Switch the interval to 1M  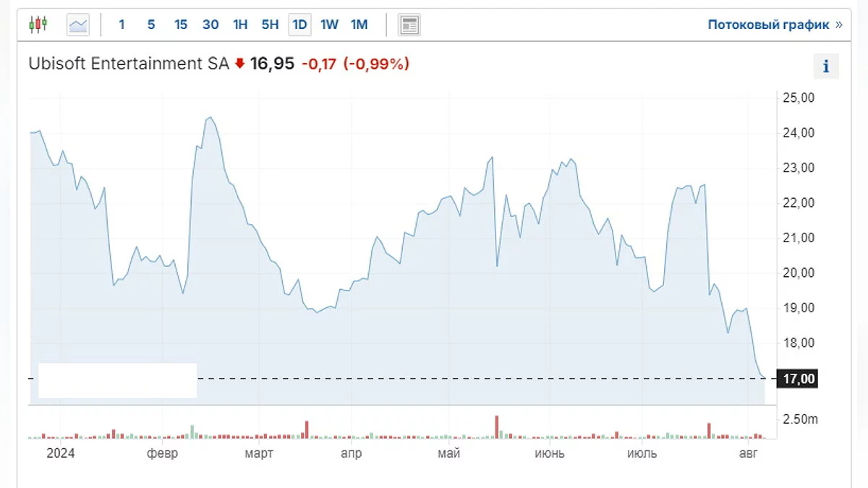(x=359, y=25)
